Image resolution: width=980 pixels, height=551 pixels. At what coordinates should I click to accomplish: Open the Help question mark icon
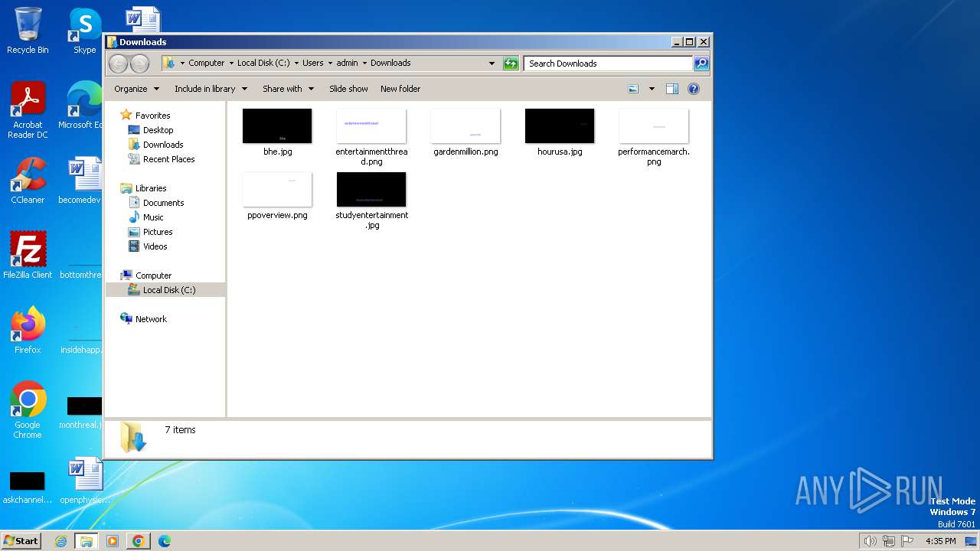pos(694,89)
